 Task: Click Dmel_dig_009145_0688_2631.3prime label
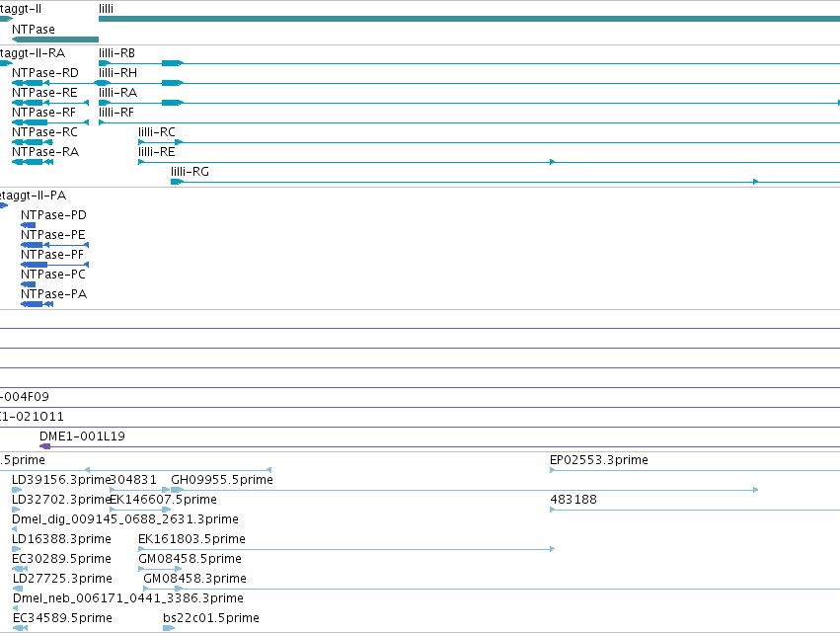124,519
